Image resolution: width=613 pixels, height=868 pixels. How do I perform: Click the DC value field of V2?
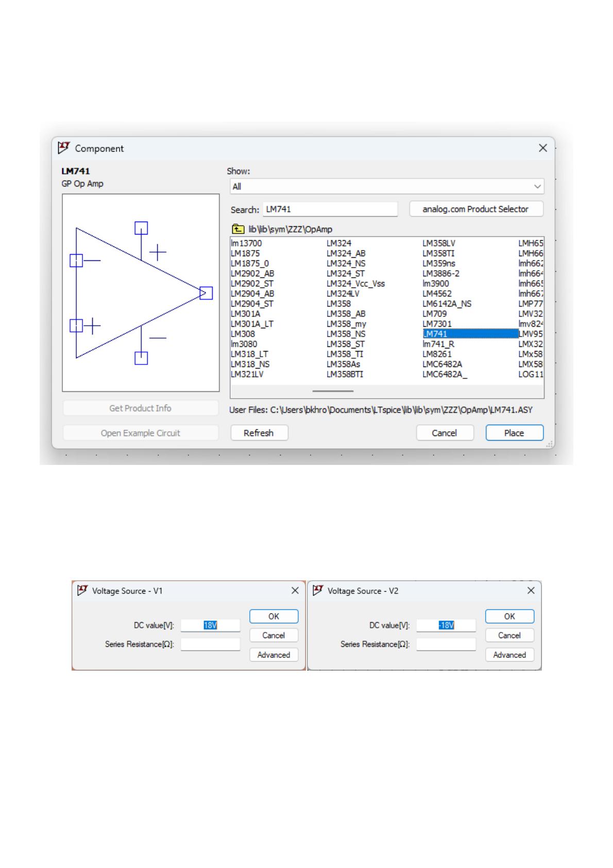[x=446, y=625]
